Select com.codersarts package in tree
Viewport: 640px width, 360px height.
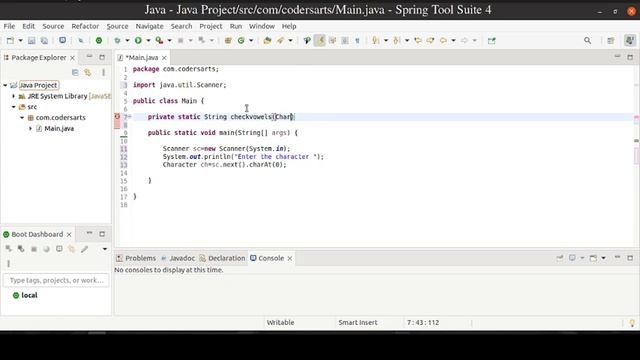60,118
